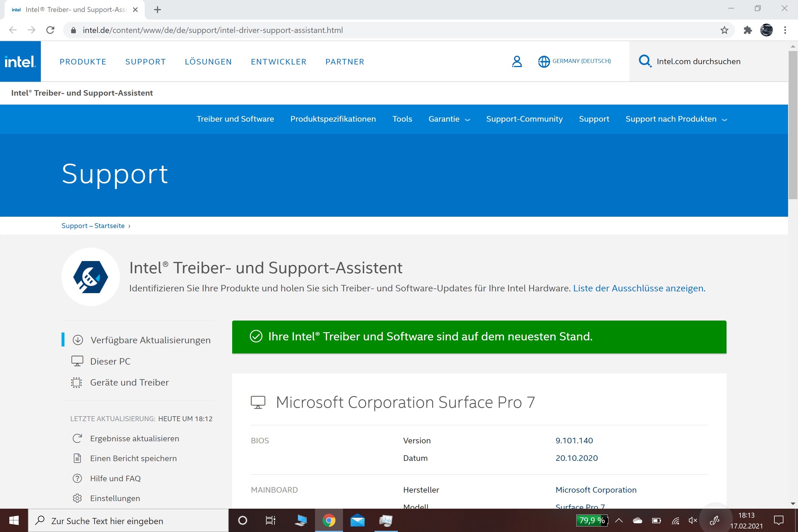Click the Intel logo home icon
This screenshot has width=798, height=532.
[20, 62]
